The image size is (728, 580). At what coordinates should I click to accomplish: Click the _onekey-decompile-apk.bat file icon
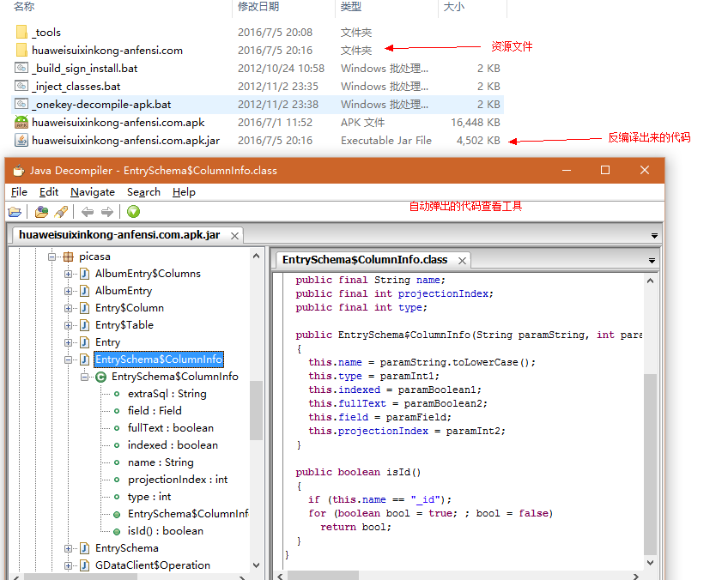coord(21,105)
